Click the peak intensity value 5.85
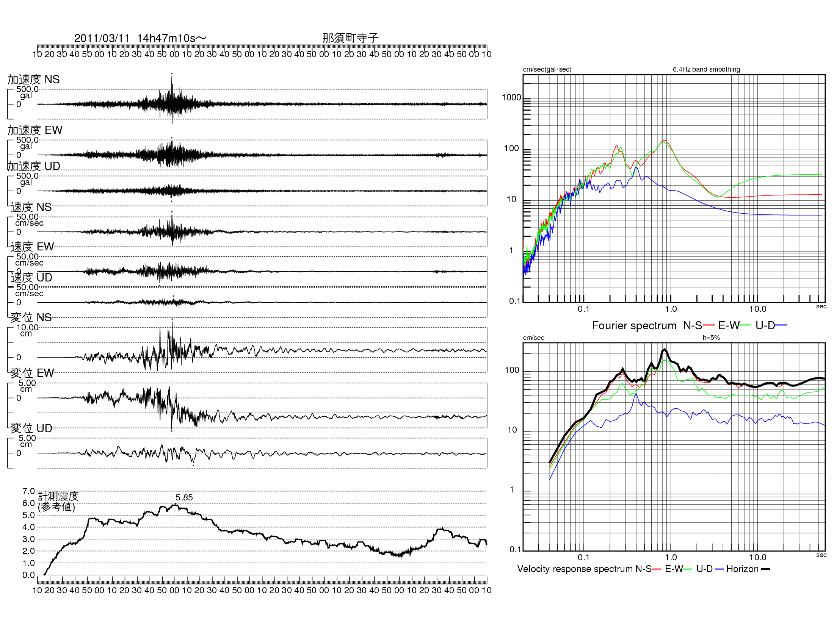Viewport: 834px width, 644px height. tap(184, 497)
